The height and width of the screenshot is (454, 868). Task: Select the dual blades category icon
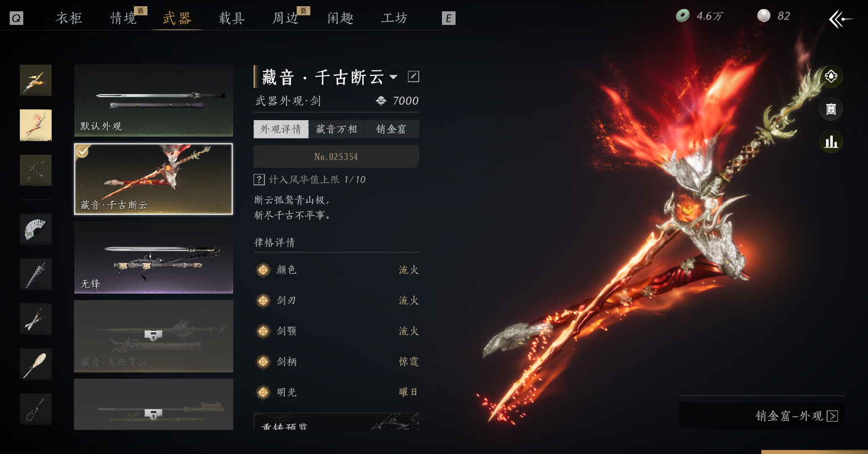tap(36, 319)
